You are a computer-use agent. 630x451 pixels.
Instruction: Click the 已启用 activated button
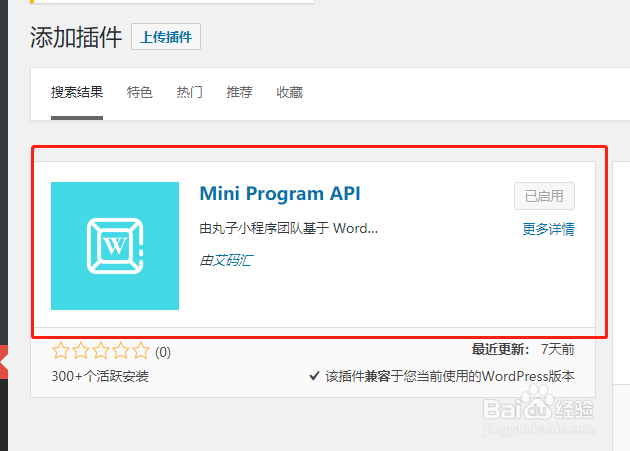(x=544, y=196)
